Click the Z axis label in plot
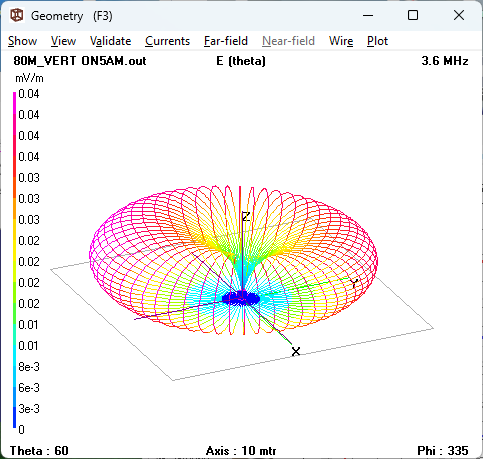483x459 pixels. [x=246, y=217]
